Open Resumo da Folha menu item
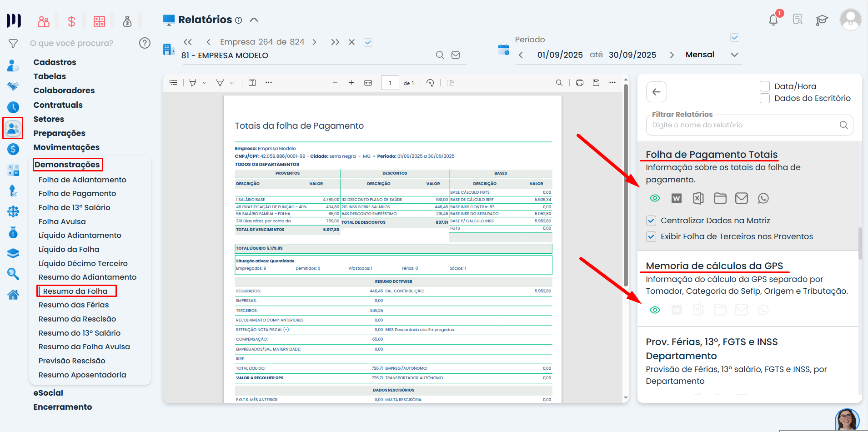The height and width of the screenshot is (432, 868). click(75, 291)
